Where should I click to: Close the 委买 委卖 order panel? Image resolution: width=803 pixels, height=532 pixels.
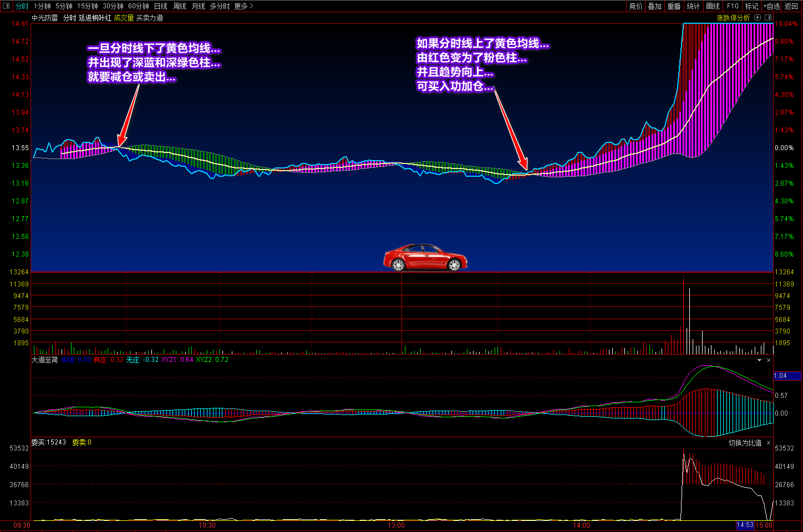769,443
